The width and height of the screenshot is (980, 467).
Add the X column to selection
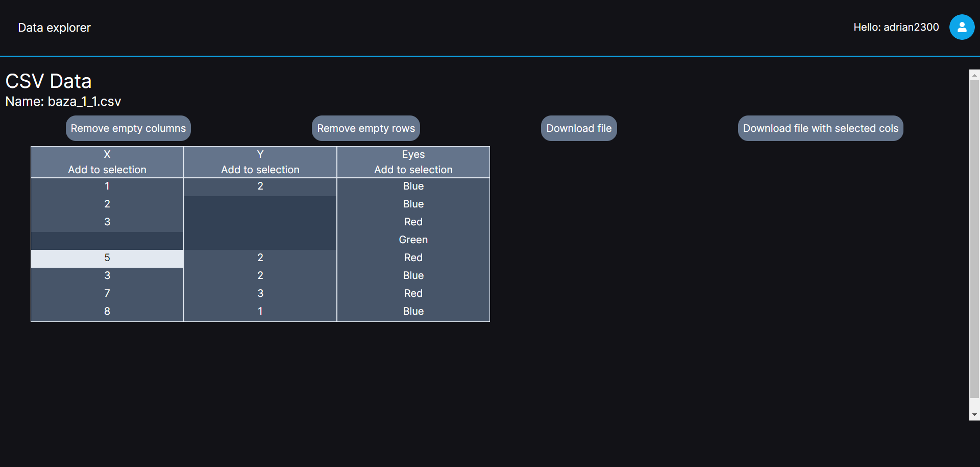point(107,170)
